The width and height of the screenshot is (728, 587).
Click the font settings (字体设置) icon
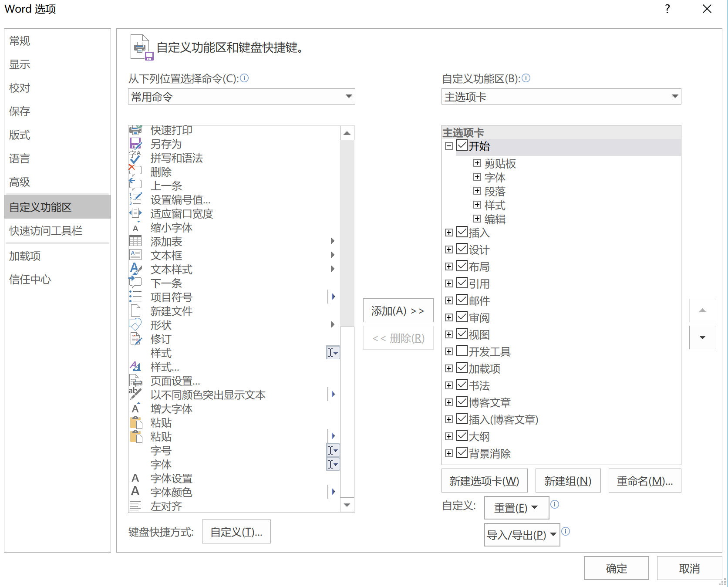pos(135,478)
